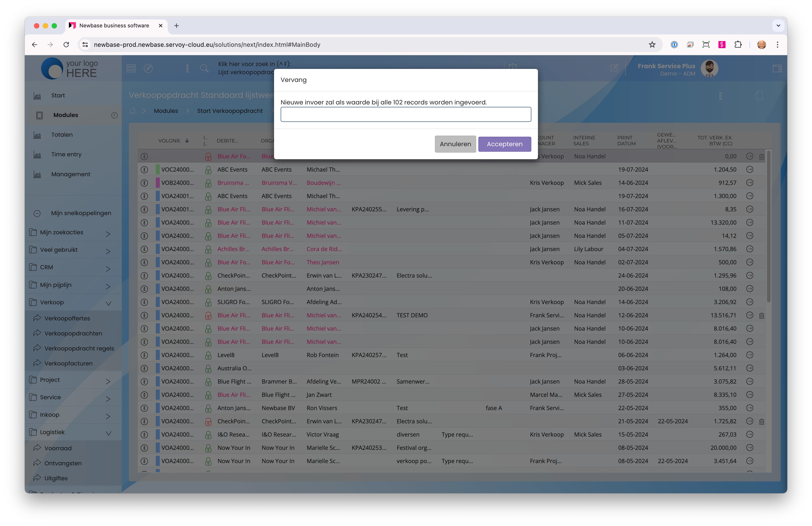Toggle the right side panel icon
This screenshot has width=812, height=526.
pos(777,69)
